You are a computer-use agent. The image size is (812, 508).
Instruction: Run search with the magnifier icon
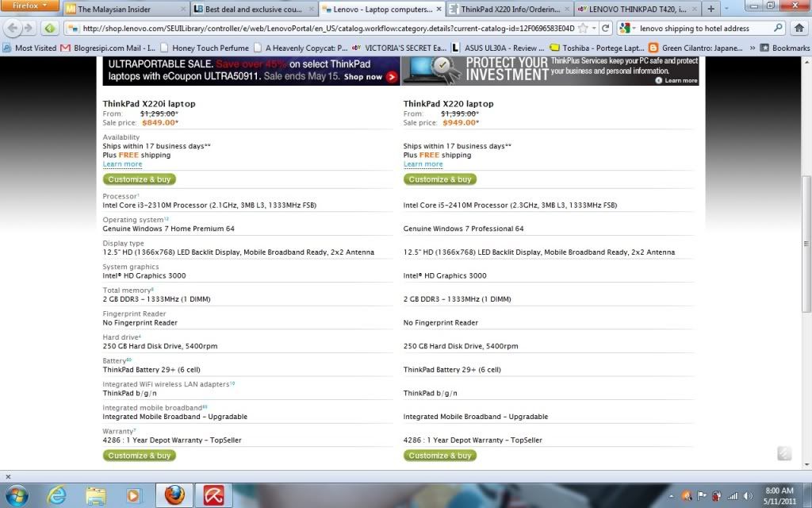[x=778, y=28]
